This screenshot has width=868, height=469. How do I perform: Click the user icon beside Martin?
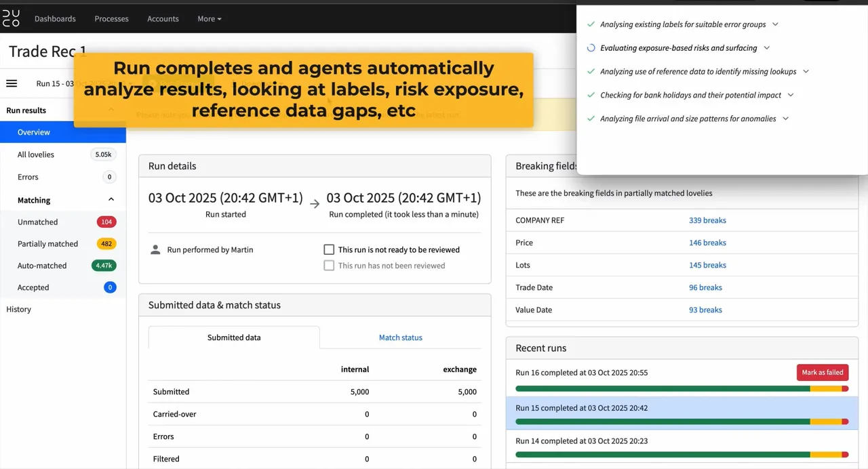pos(155,249)
